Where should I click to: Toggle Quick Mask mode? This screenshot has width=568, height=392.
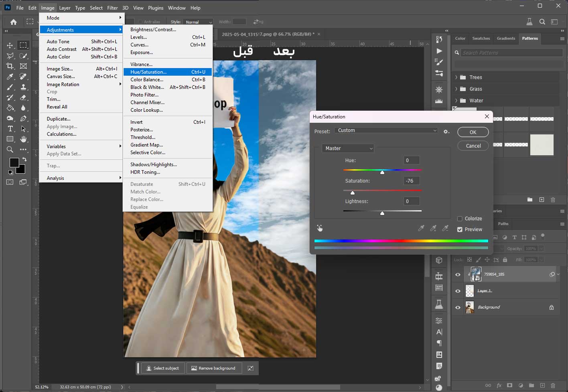(10, 182)
